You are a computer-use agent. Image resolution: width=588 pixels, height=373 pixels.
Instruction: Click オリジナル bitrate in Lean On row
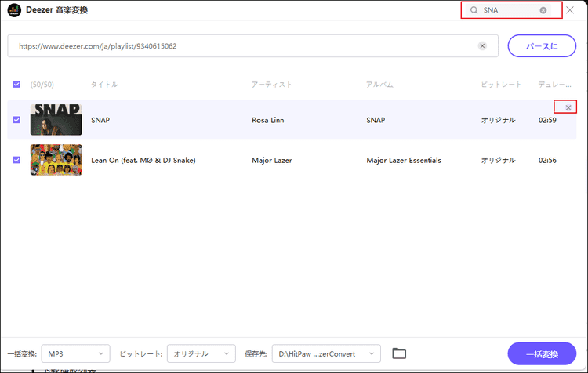[499, 160]
